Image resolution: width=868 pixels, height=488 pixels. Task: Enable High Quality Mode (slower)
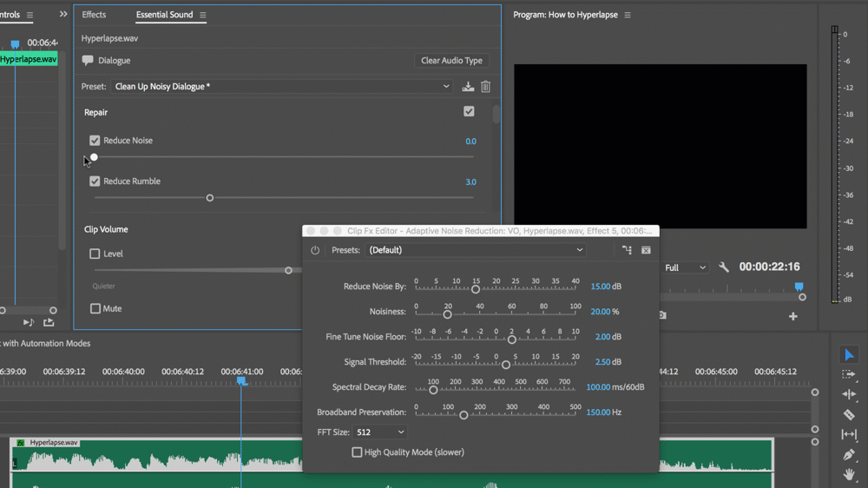pos(357,452)
